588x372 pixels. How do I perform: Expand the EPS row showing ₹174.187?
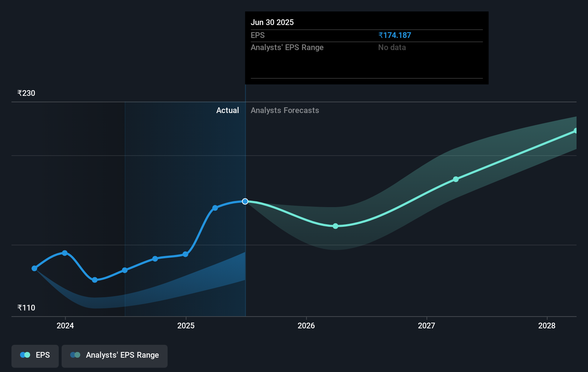(x=258, y=35)
